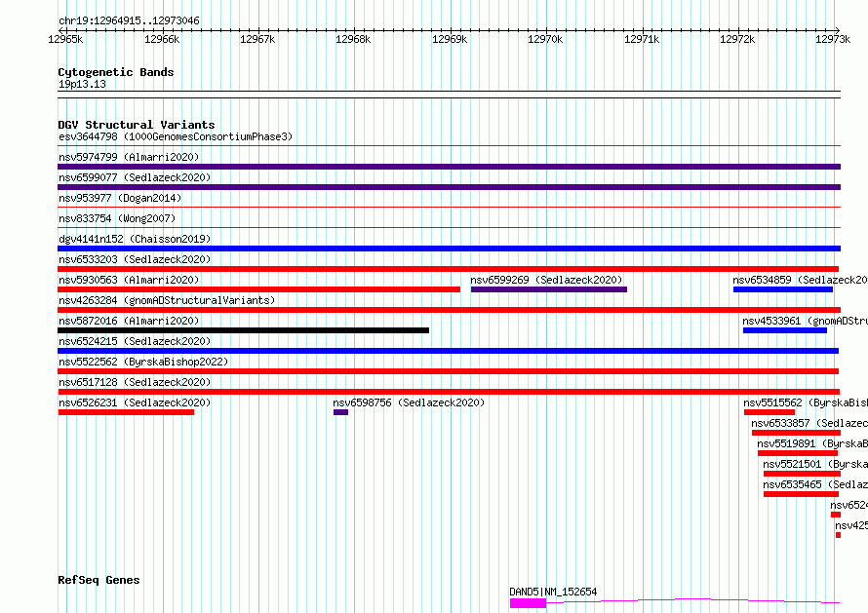Image resolution: width=868 pixels, height=613 pixels.
Task: Click the DGV Structural Variants track title
Action: point(137,125)
